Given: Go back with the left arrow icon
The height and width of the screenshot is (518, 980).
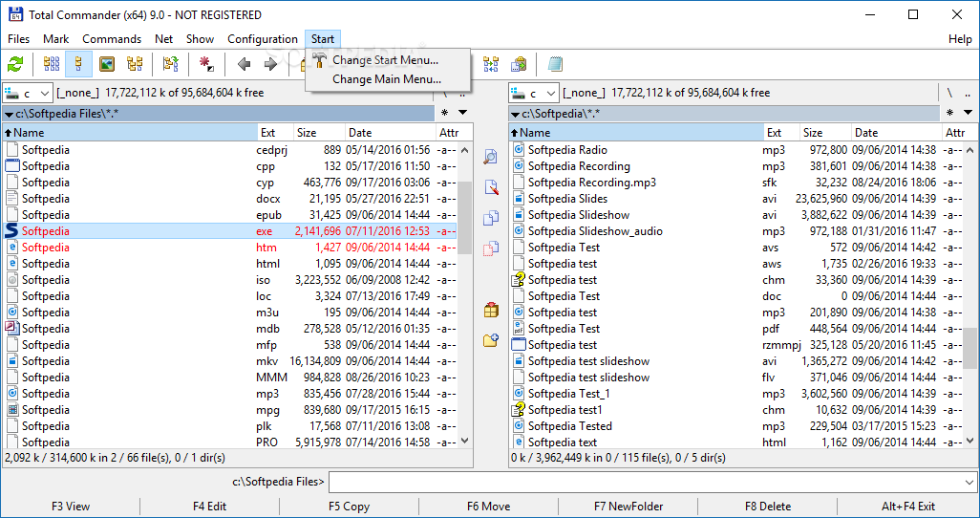Looking at the screenshot, I should pyautogui.click(x=244, y=64).
